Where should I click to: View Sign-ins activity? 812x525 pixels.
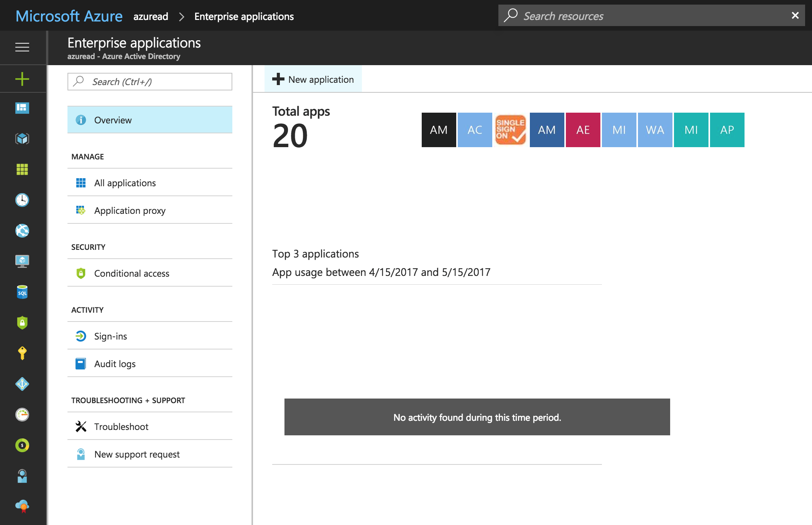150,336
